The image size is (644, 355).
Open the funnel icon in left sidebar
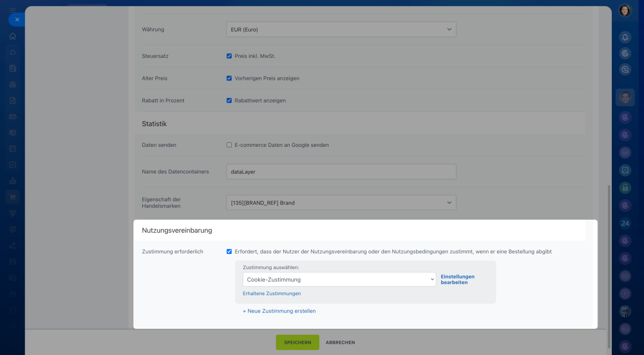coord(13,213)
